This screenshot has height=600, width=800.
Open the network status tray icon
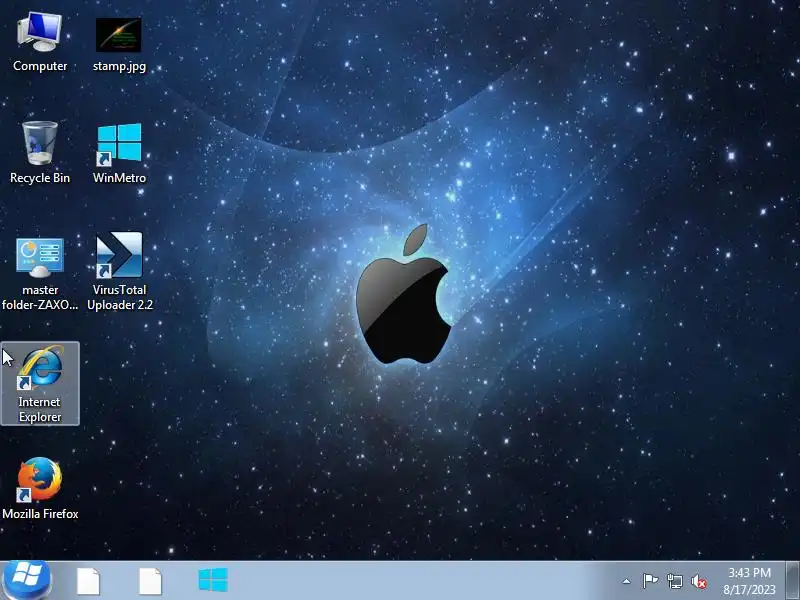[675, 581]
